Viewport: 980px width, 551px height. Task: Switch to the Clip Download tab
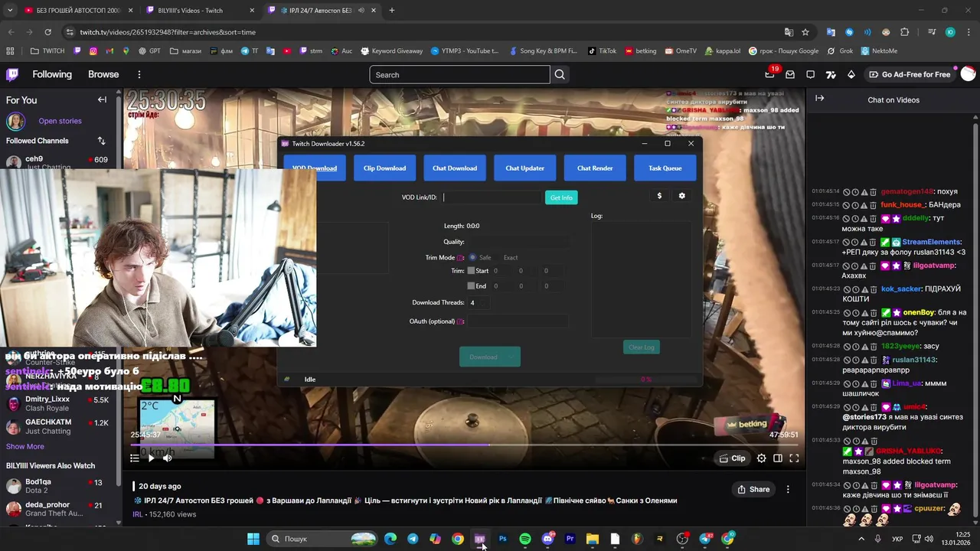coord(384,168)
